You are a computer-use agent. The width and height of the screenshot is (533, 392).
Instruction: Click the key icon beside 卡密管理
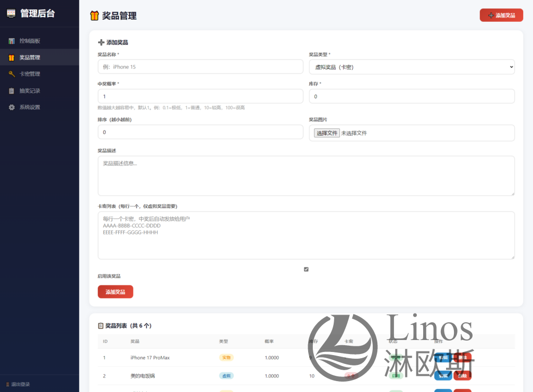pyautogui.click(x=11, y=74)
